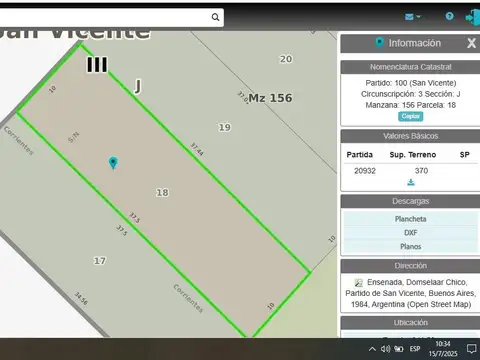Copy the nomenclatura with Copiar button
The image size is (480, 360).
pyautogui.click(x=411, y=116)
